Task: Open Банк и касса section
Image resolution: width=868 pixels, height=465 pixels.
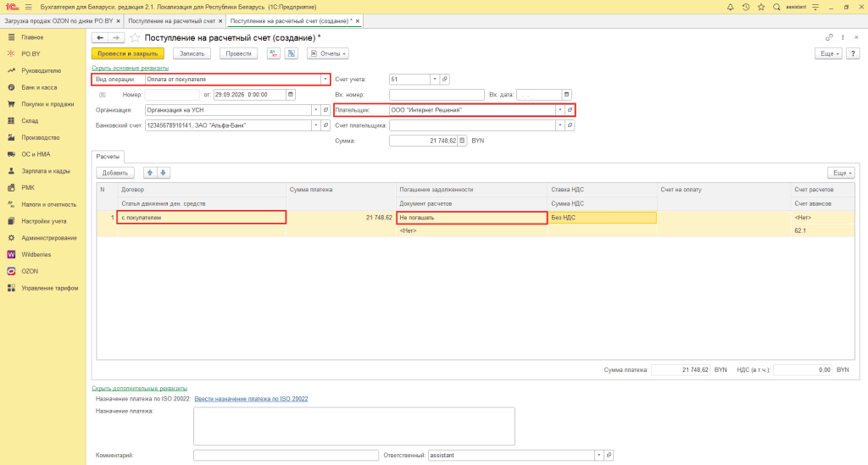Action: click(39, 87)
